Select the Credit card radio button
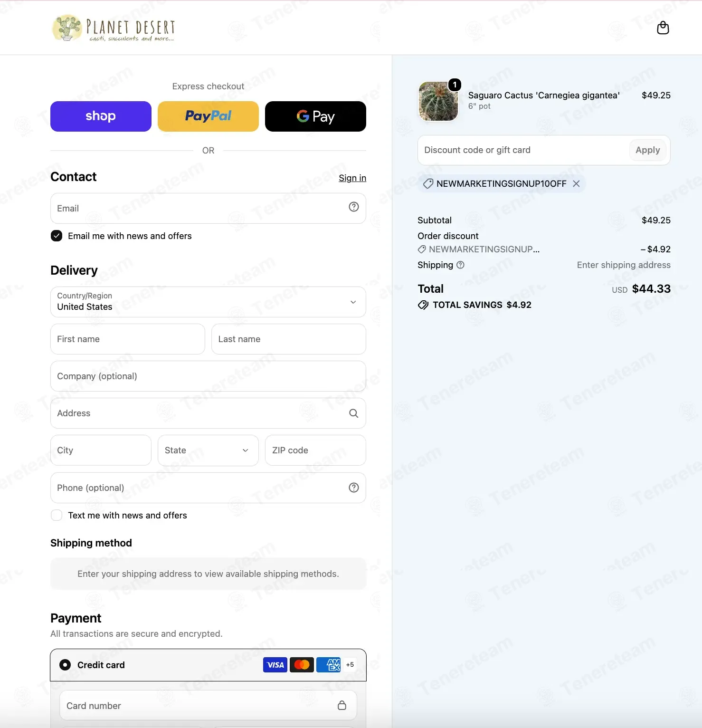This screenshot has width=702, height=728. (x=65, y=665)
